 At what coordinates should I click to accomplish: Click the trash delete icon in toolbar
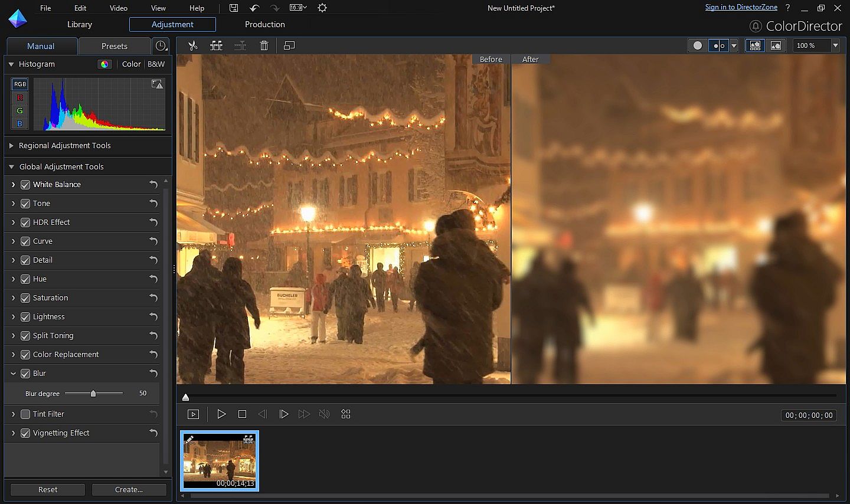pos(264,45)
